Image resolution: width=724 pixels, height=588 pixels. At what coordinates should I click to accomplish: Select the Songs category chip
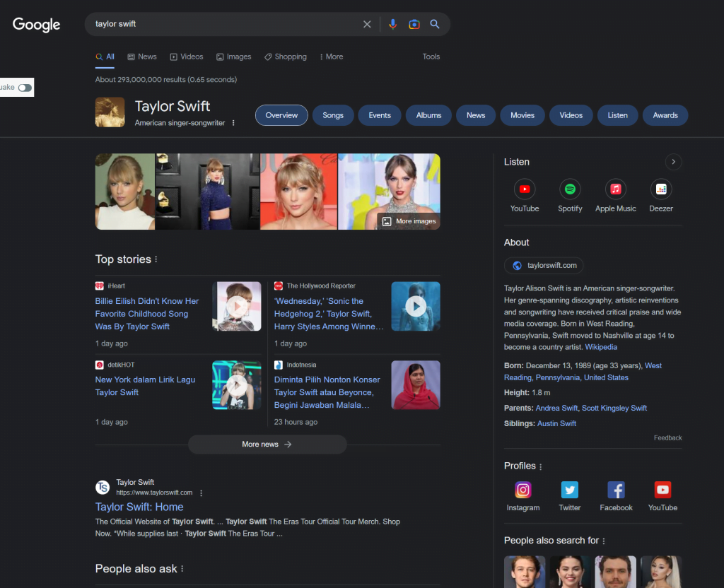coord(332,114)
